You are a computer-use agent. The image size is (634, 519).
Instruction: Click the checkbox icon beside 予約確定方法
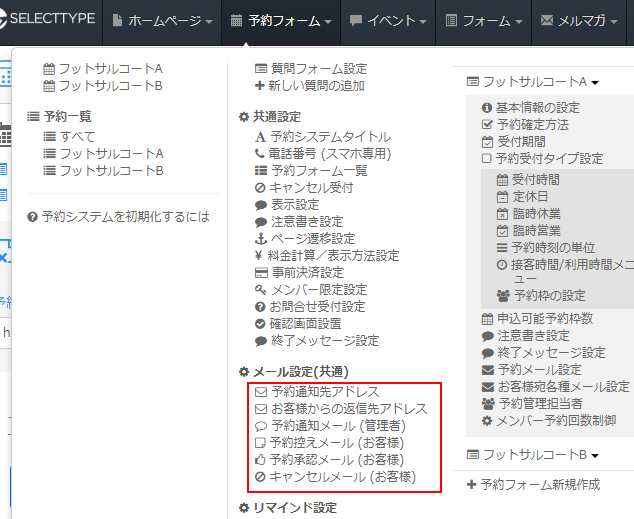pyautogui.click(x=487, y=125)
